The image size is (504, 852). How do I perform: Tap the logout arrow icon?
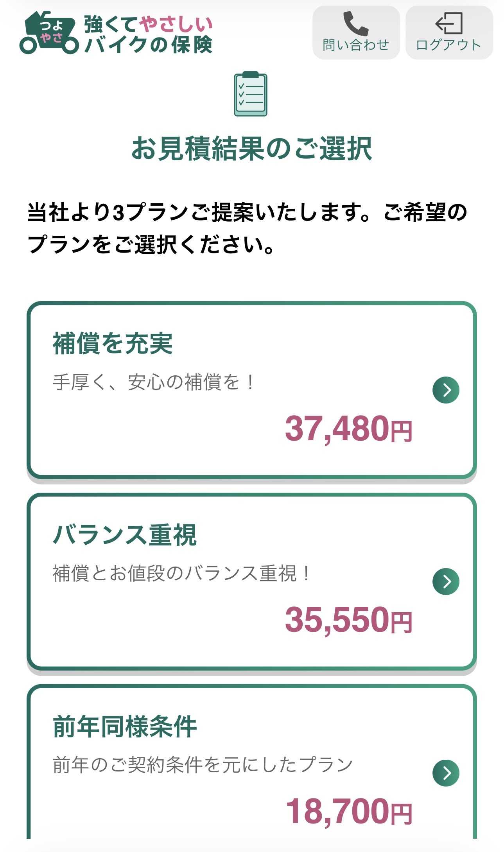(449, 23)
